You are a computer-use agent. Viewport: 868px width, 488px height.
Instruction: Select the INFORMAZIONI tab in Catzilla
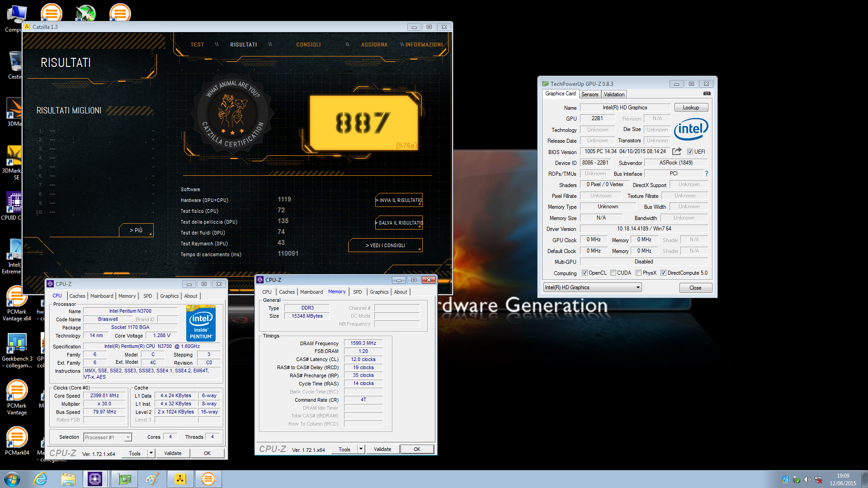(424, 45)
